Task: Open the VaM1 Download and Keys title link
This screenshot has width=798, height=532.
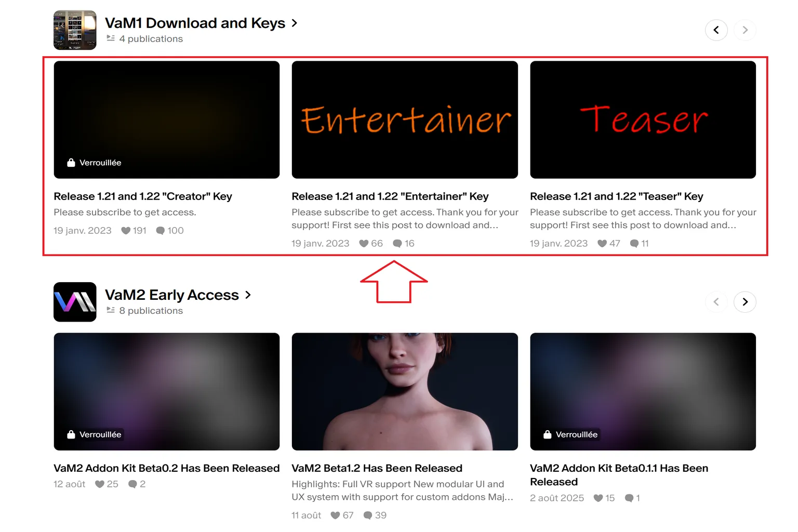Action: pos(195,23)
